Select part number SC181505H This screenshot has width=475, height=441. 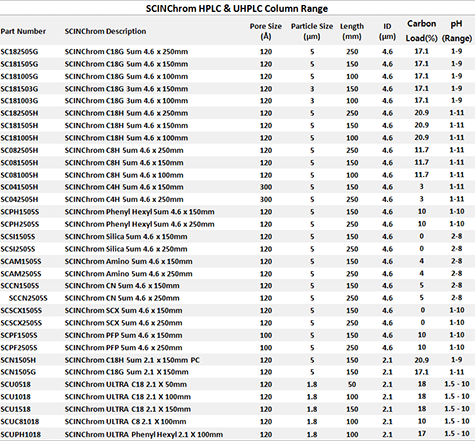pos(19,125)
